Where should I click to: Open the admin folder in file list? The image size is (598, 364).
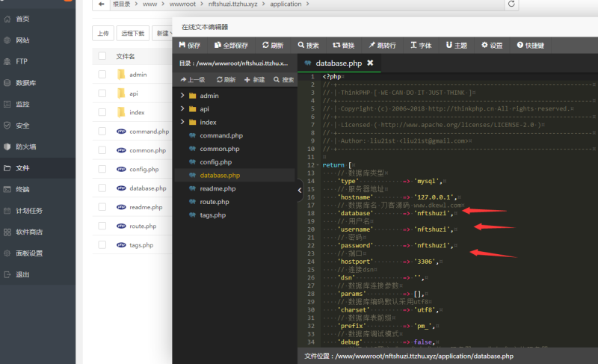[138, 75]
